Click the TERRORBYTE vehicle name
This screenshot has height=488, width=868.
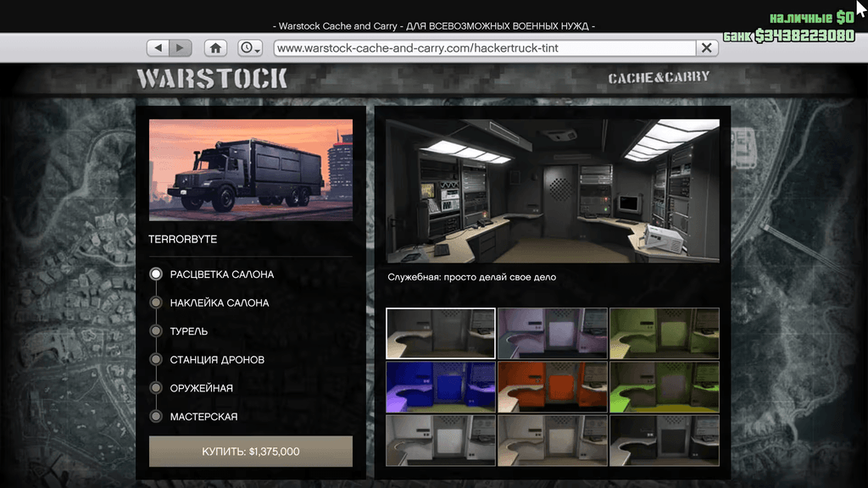coord(183,240)
